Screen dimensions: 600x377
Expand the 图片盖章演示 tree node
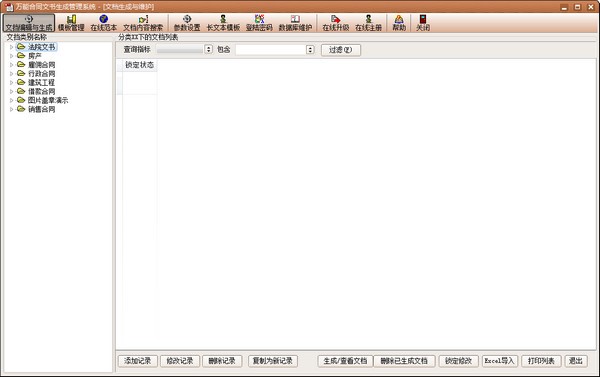[x=11, y=100]
